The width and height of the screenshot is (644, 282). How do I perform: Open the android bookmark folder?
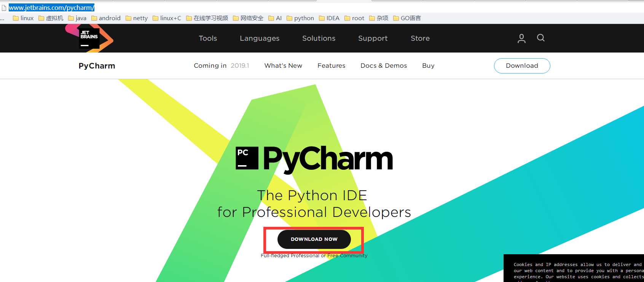coord(106,18)
